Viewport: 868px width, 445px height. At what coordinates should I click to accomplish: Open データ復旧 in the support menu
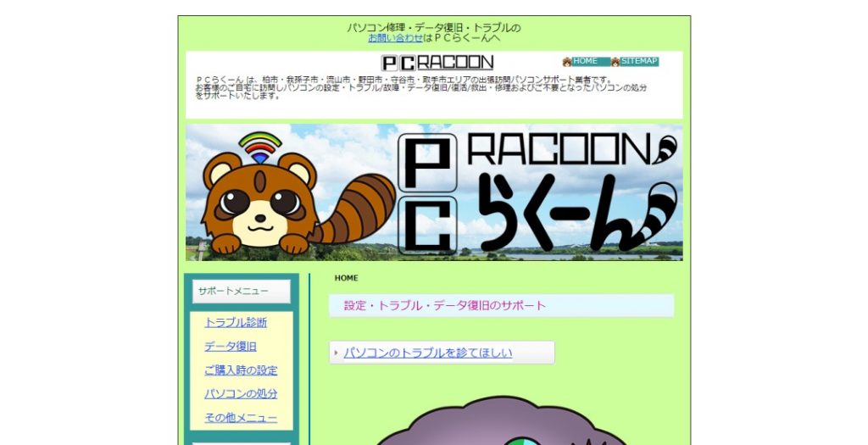pos(231,347)
